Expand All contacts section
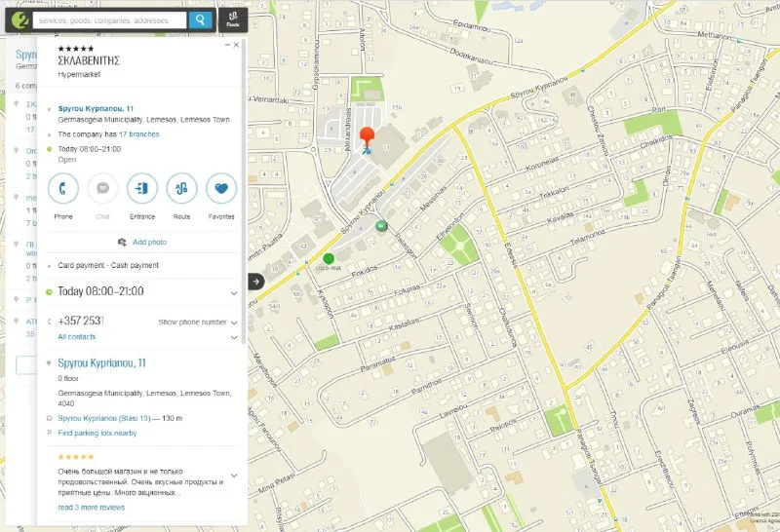780x532 pixels. (234, 337)
